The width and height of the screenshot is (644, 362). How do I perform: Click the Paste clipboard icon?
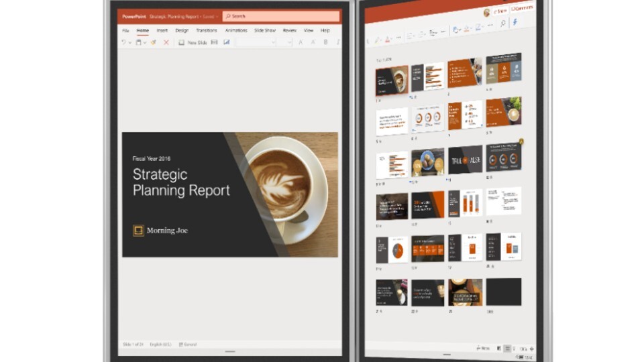(138, 42)
